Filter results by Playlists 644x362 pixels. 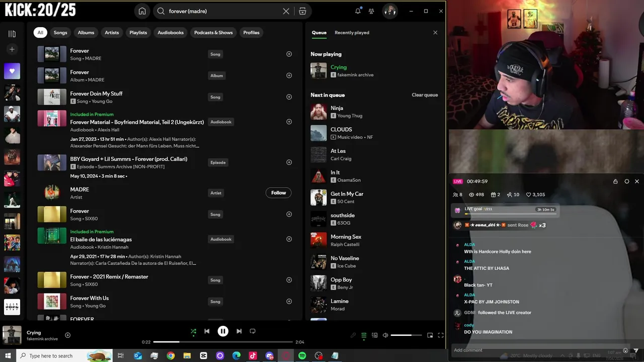pos(138,33)
